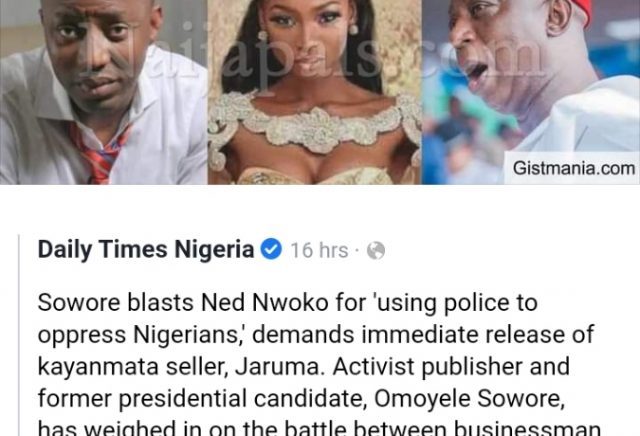View the photo of man wearing red cap
Viewport: 640px width, 436px height.
coord(531,92)
